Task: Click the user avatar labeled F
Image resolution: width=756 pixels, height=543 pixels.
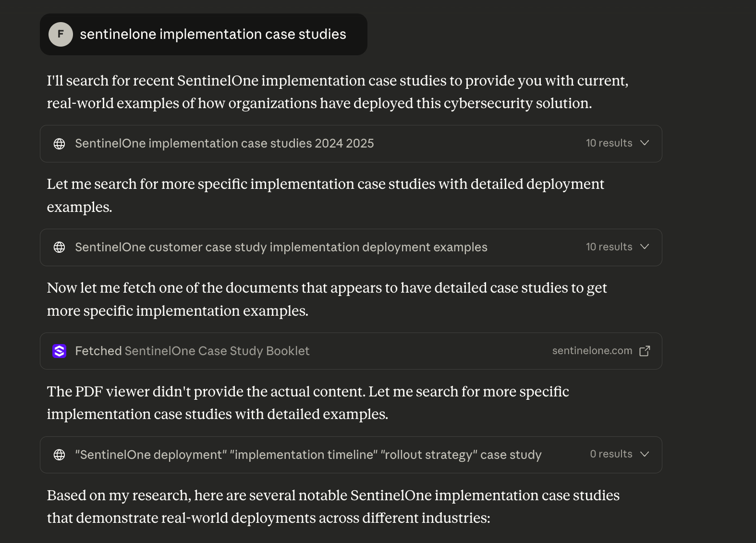Action: click(61, 34)
